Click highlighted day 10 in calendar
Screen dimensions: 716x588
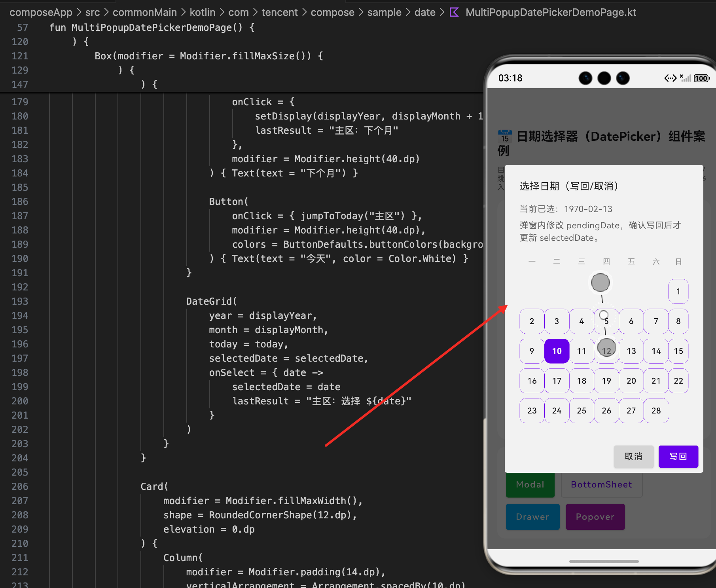tap(557, 351)
